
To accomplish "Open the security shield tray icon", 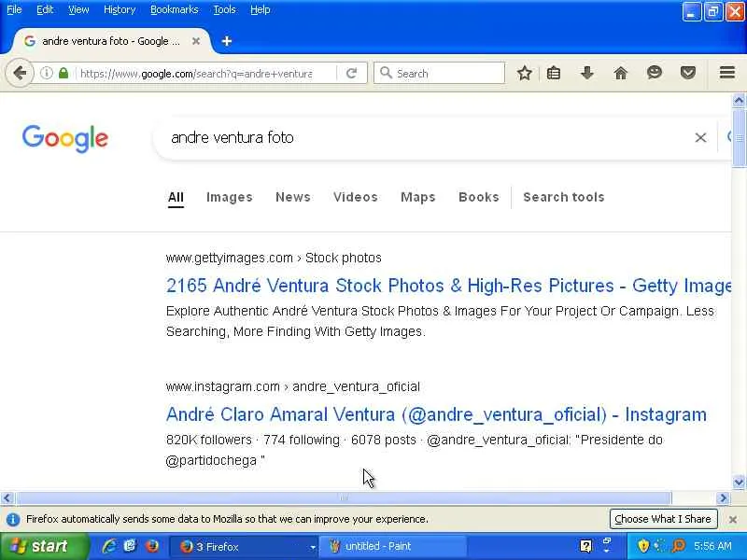I will tap(643, 546).
